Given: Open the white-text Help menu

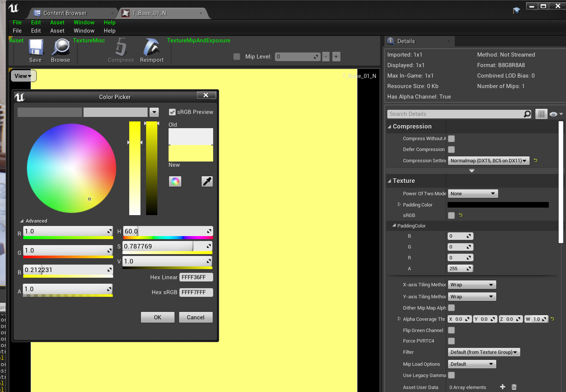Looking at the screenshot, I should [x=110, y=31].
